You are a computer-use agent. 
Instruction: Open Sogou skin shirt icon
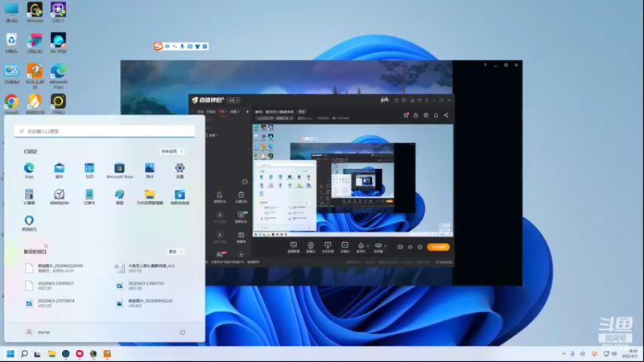pos(197,47)
